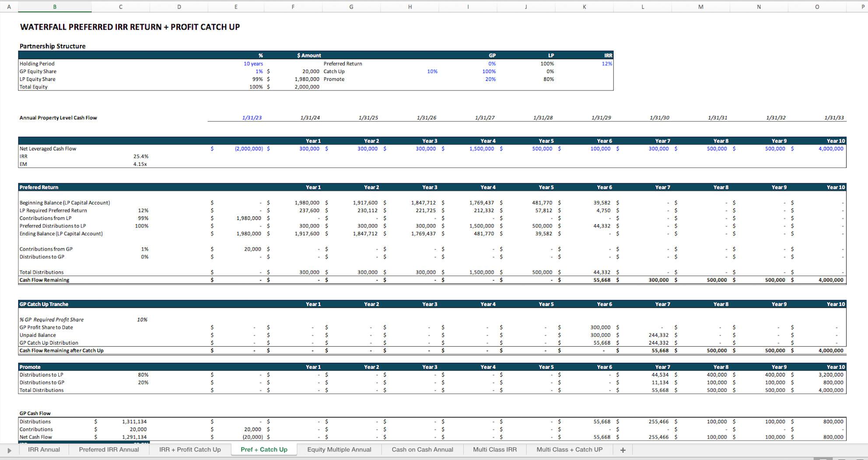This screenshot has width=868, height=460.
Task: Click the Total Equity amount 2,000,000
Action: coord(307,87)
